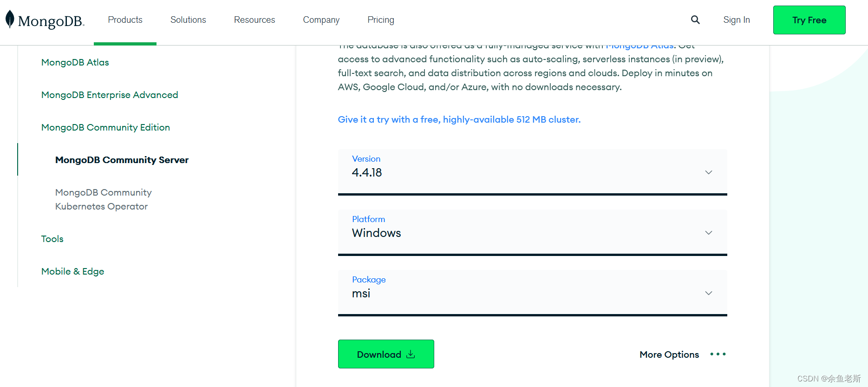
Task: Open the search magnifier icon
Action: [695, 20]
